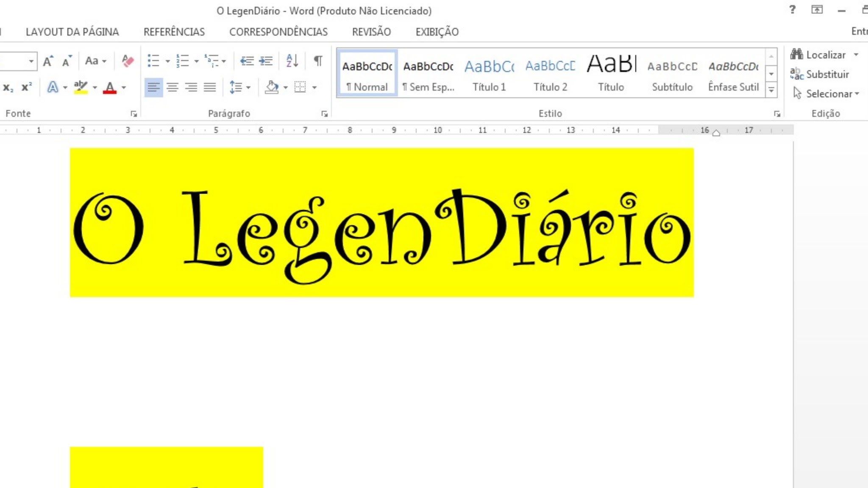Open the Change Case Aa dropdown

tap(95, 61)
